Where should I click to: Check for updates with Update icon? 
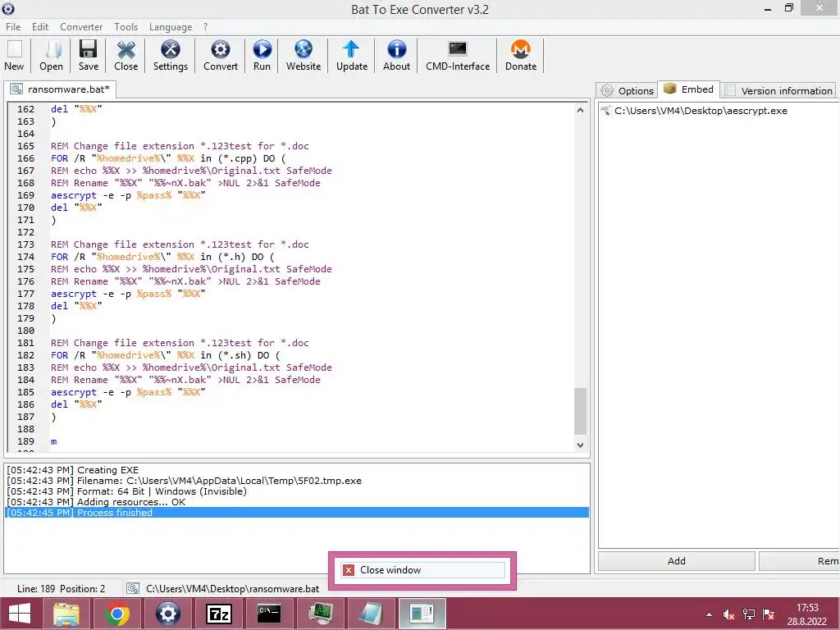click(351, 56)
